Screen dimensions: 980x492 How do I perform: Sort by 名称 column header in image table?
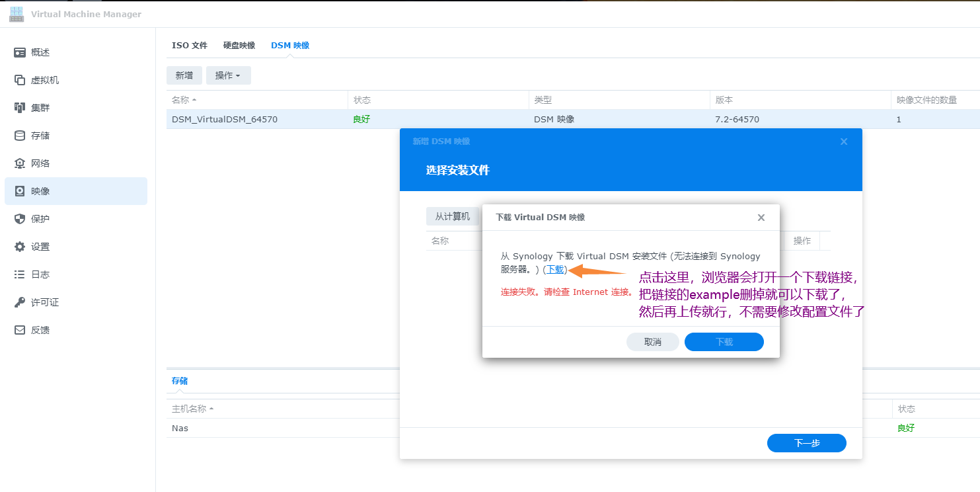[256, 100]
